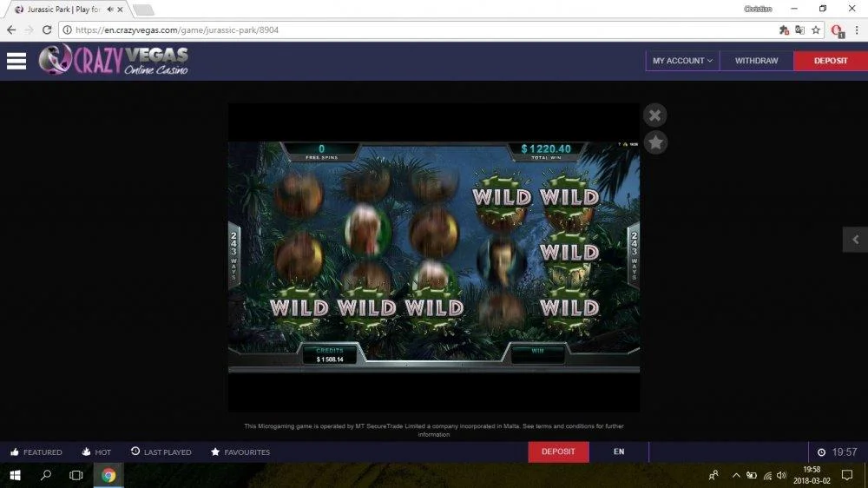
Task: Open the Favourites tab
Action: click(x=240, y=452)
